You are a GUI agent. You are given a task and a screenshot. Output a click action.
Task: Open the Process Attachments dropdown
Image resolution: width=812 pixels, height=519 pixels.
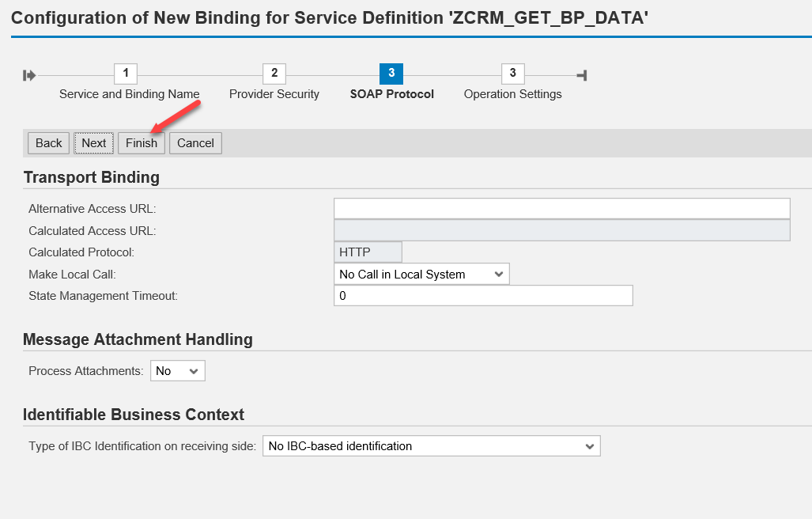(x=178, y=370)
